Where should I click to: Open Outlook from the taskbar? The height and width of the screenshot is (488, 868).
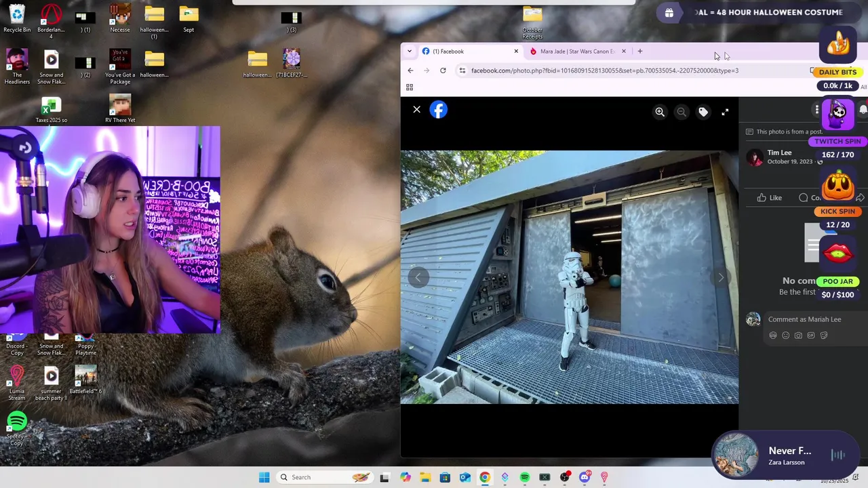click(465, 477)
